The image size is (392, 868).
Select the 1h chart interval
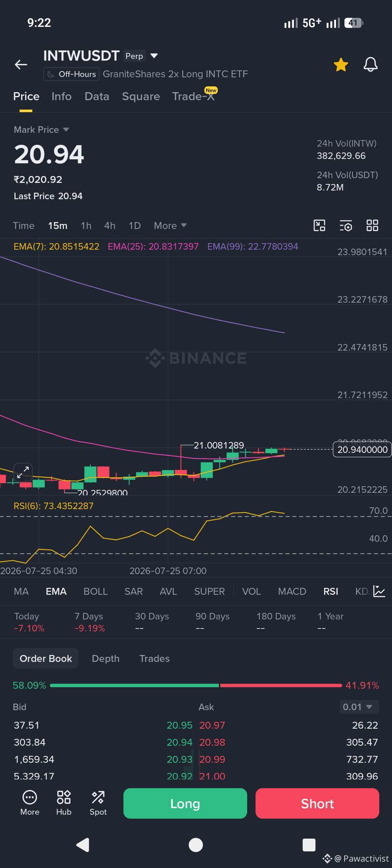click(x=86, y=226)
